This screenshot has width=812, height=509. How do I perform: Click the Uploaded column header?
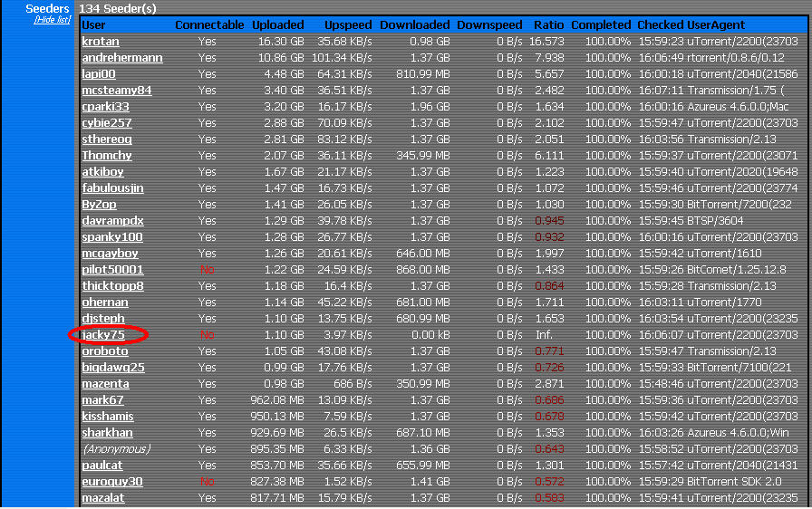(x=278, y=25)
